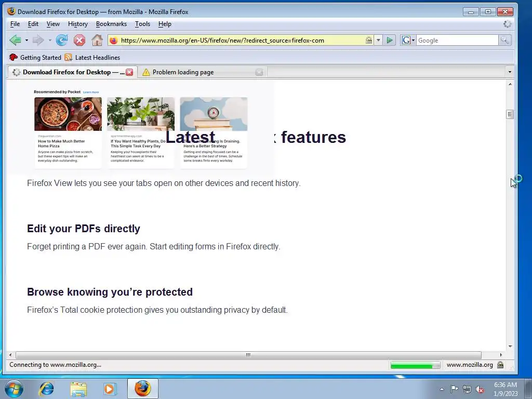Screen dimensions: 532x399
Task: Switch to Download Firefox for Desktop tab
Action: pyautogui.click(x=73, y=72)
